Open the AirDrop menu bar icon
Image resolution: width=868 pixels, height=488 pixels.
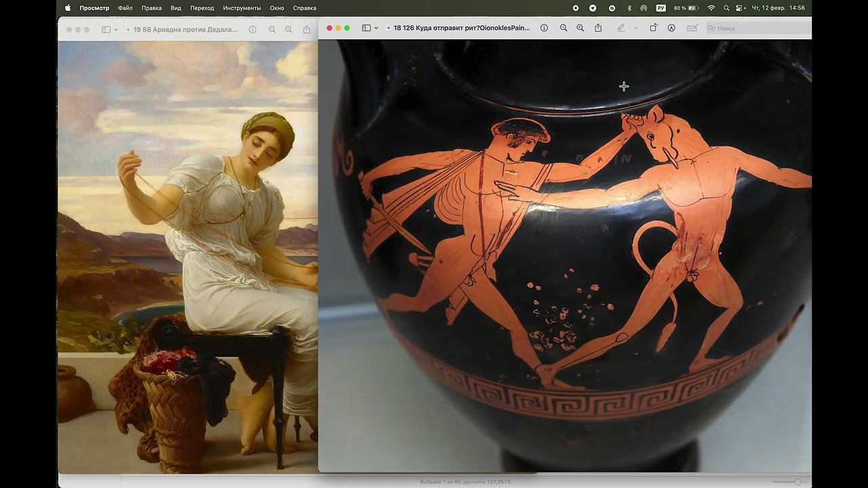(644, 8)
